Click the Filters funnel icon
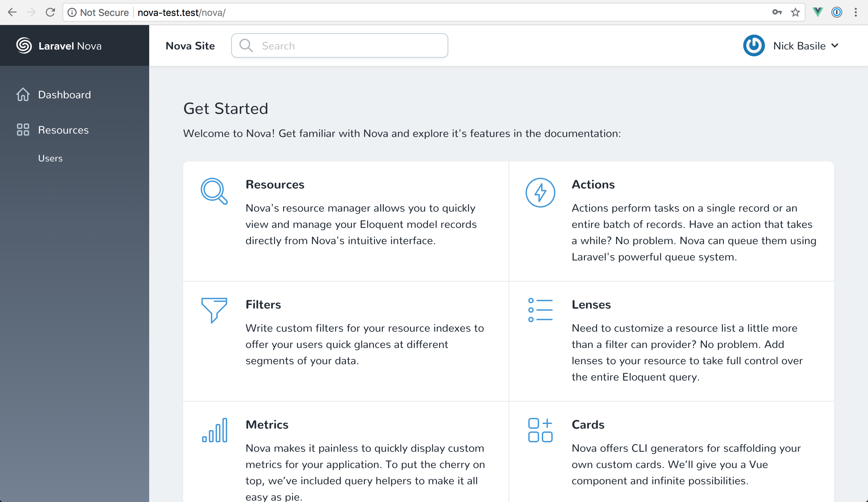The width and height of the screenshot is (868, 502). pyautogui.click(x=214, y=310)
